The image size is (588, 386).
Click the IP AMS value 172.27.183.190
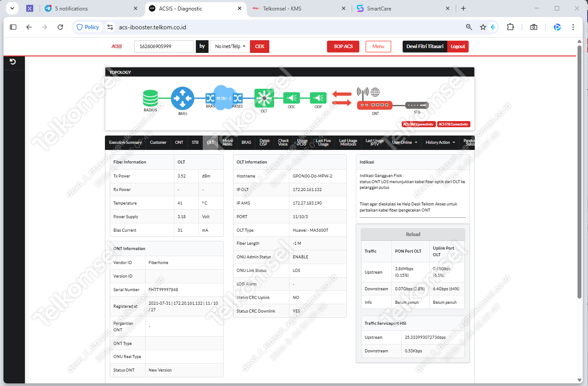[x=307, y=203]
